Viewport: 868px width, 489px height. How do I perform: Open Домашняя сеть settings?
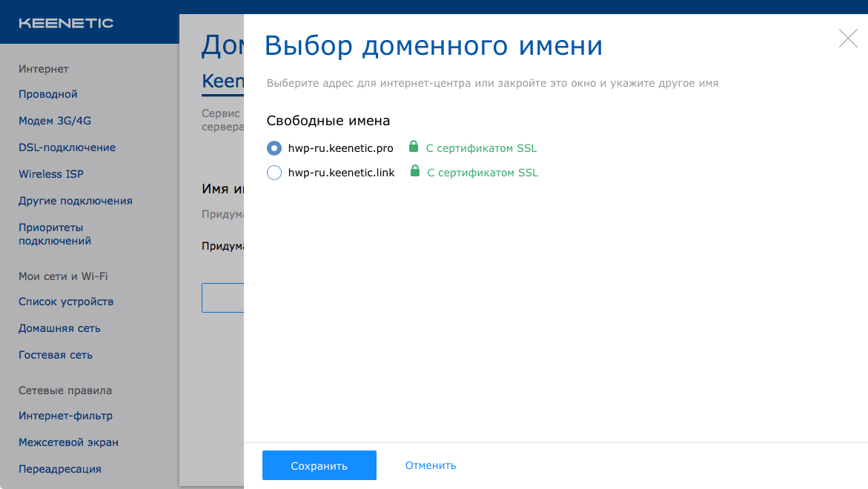[x=59, y=328]
